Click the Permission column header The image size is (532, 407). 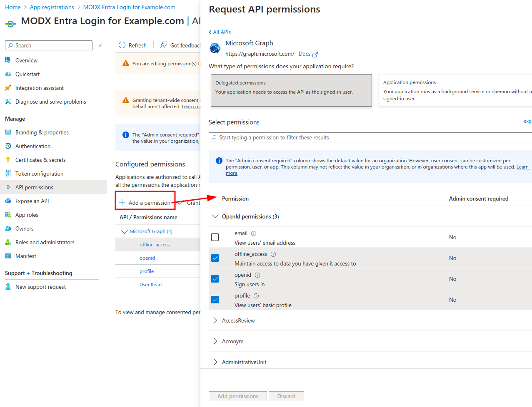point(235,199)
